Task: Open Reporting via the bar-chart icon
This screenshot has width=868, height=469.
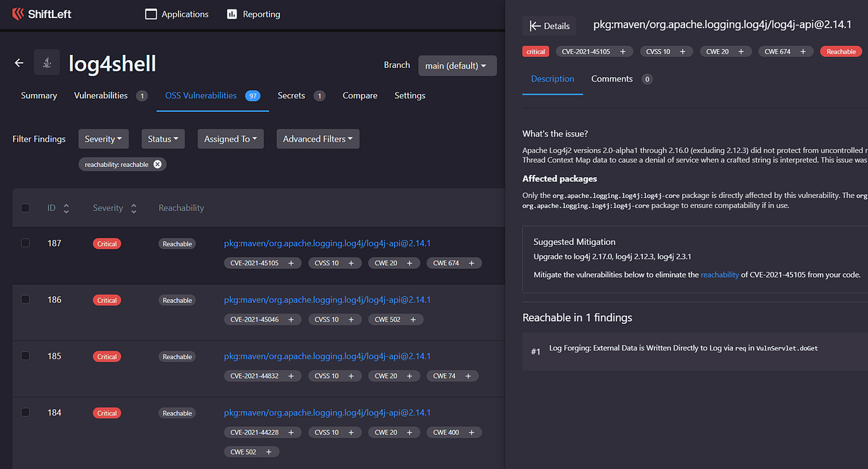Action: tap(231, 13)
